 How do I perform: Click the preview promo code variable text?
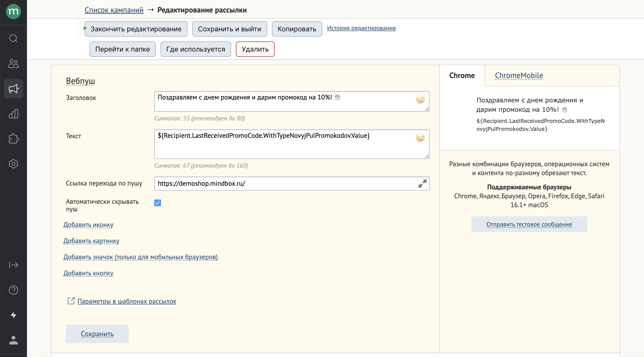pyautogui.click(x=540, y=125)
